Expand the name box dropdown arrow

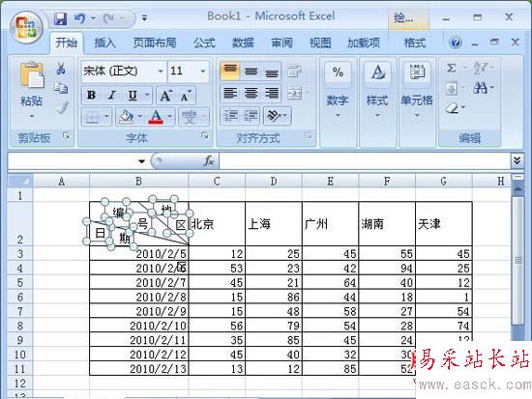tap(142, 161)
